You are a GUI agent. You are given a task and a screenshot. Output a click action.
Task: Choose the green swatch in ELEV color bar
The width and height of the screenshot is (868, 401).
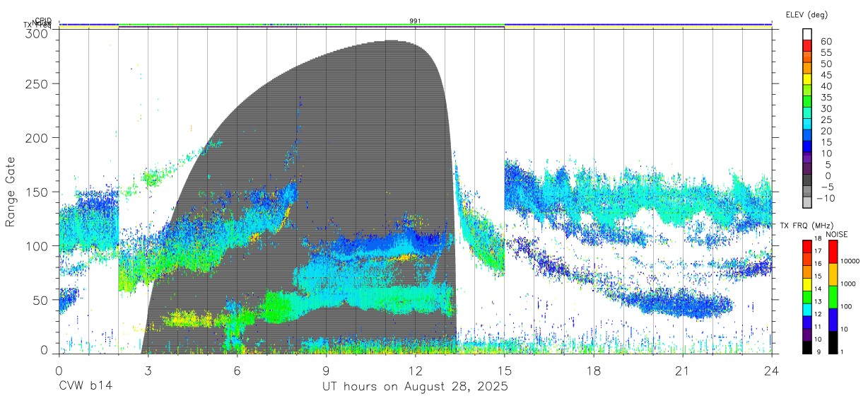tap(807, 101)
